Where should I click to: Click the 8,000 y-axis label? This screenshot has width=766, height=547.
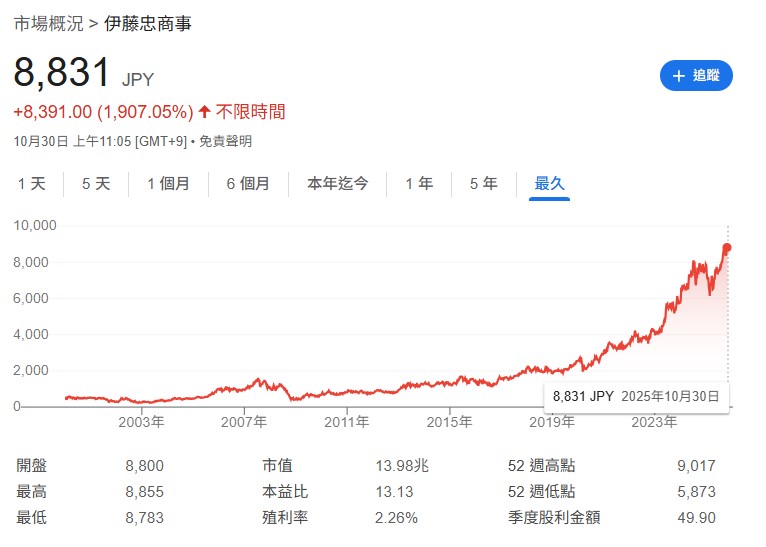[31, 262]
